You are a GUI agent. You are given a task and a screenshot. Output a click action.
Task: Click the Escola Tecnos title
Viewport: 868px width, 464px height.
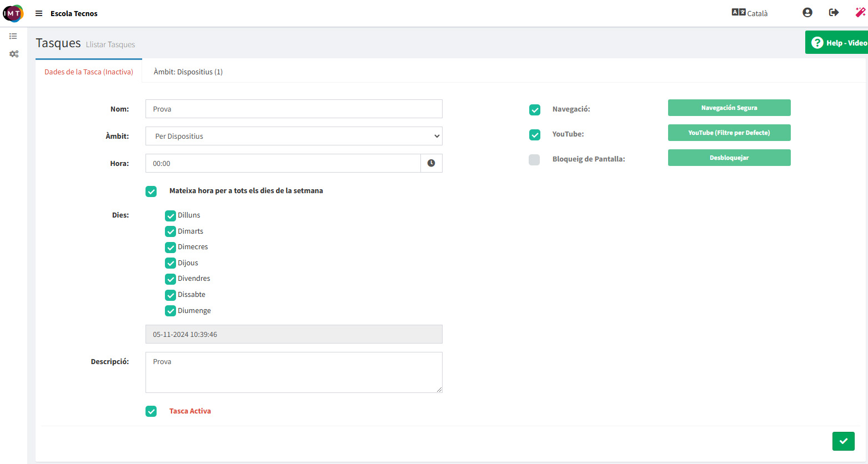74,13
